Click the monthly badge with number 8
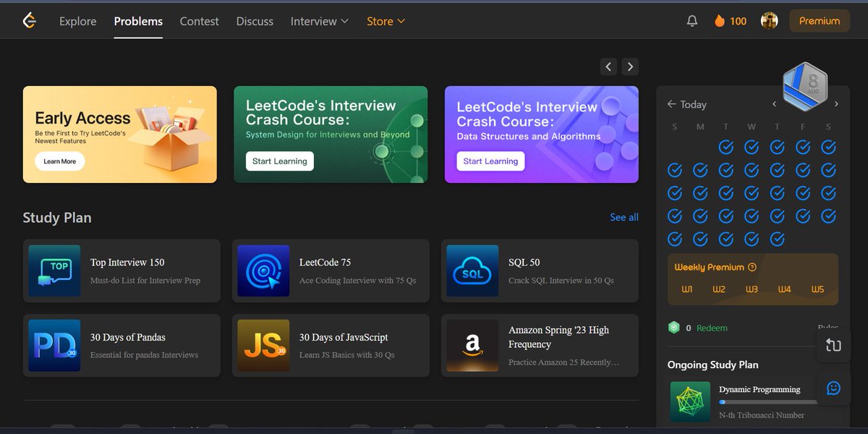This screenshot has height=434, width=868. coord(805,85)
